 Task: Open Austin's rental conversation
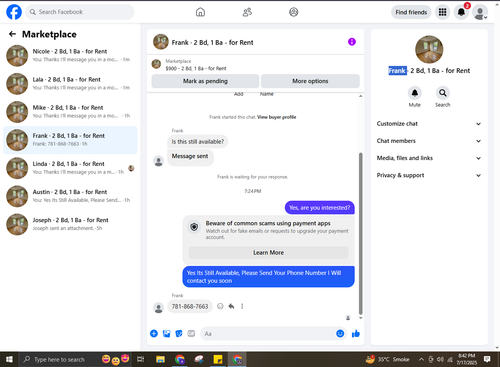pyautogui.click(x=70, y=196)
